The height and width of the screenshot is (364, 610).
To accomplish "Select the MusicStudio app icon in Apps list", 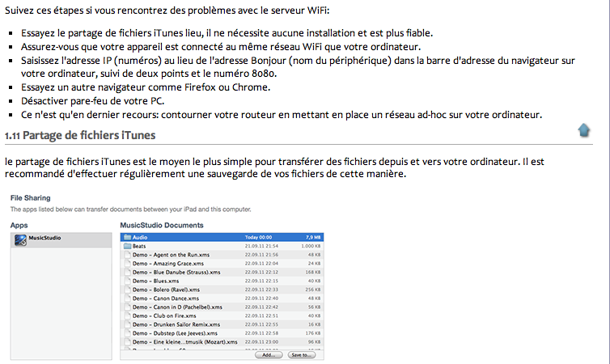I will click(x=20, y=240).
